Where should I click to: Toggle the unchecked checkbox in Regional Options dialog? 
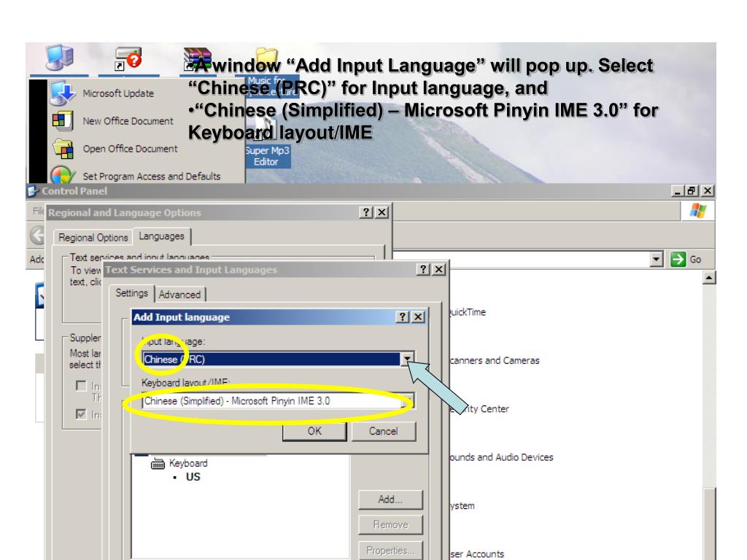coord(82,385)
